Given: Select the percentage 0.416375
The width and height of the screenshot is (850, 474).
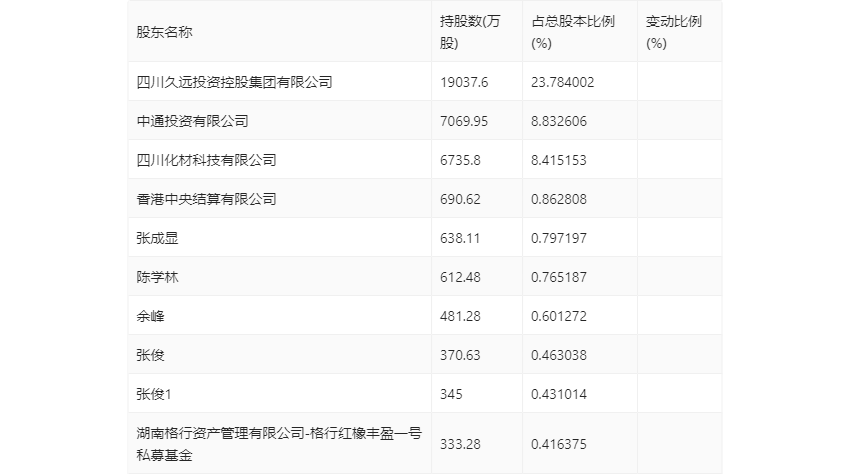Looking at the screenshot, I should click(x=559, y=444).
